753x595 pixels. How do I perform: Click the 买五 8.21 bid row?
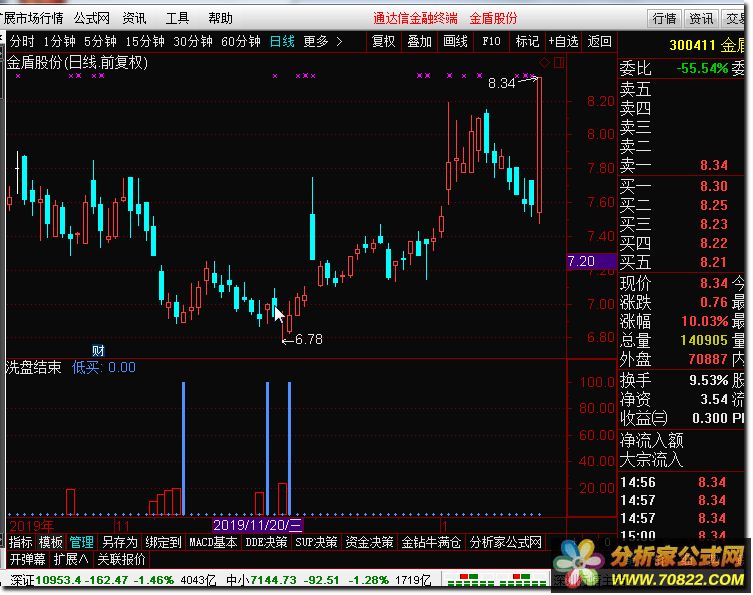click(680, 262)
